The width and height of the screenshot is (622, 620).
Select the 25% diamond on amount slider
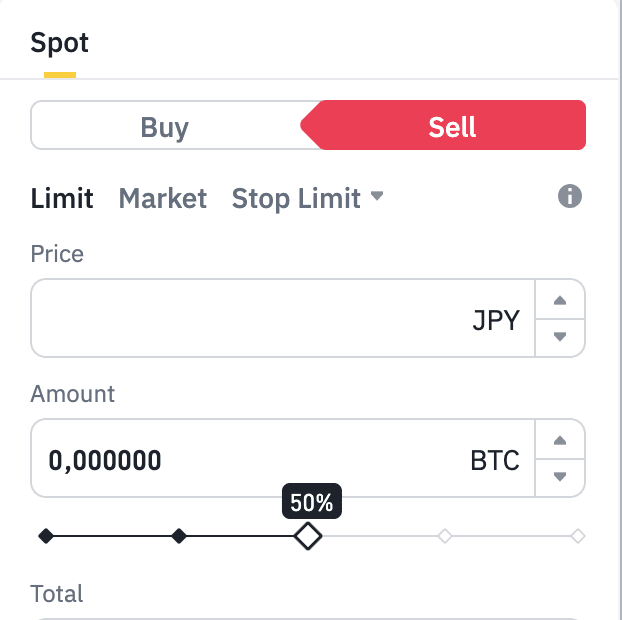coord(179,536)
